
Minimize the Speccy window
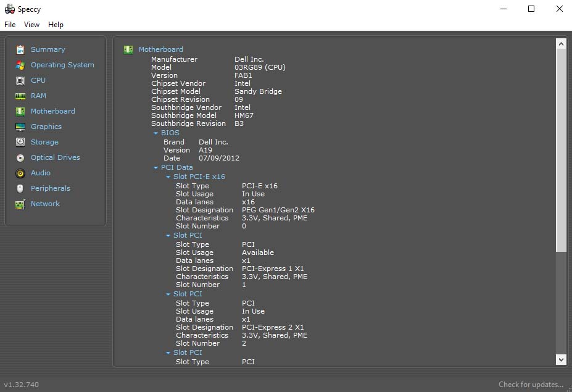[x=504, y=9]
